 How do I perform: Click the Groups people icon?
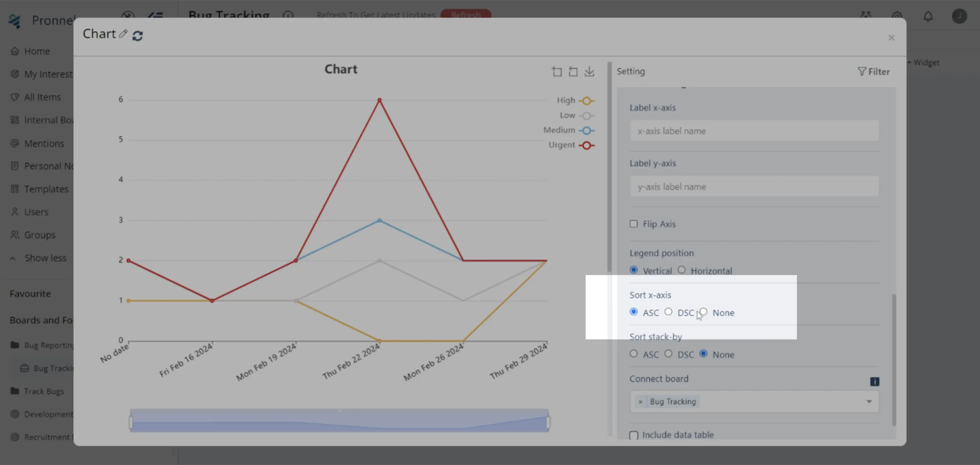(15, 235)
